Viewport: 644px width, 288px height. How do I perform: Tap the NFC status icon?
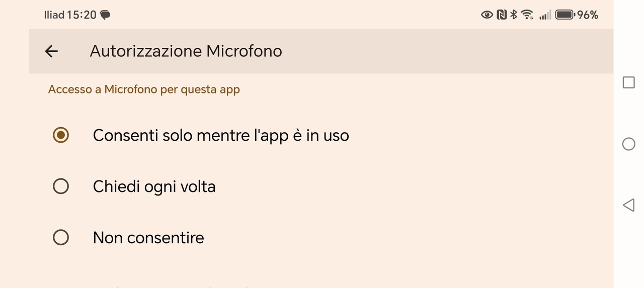501,15
